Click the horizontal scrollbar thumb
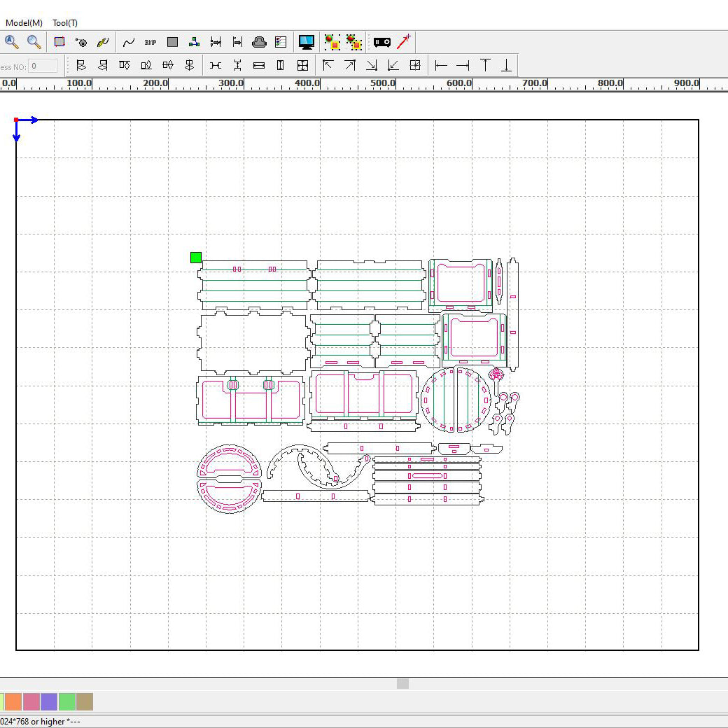 coord(402,683)
